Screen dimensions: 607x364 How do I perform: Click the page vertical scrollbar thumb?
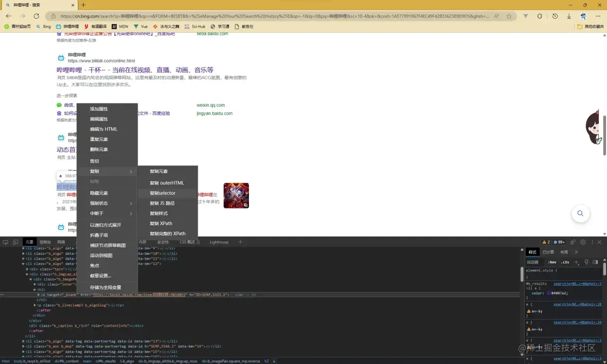(x=604, y=134)
